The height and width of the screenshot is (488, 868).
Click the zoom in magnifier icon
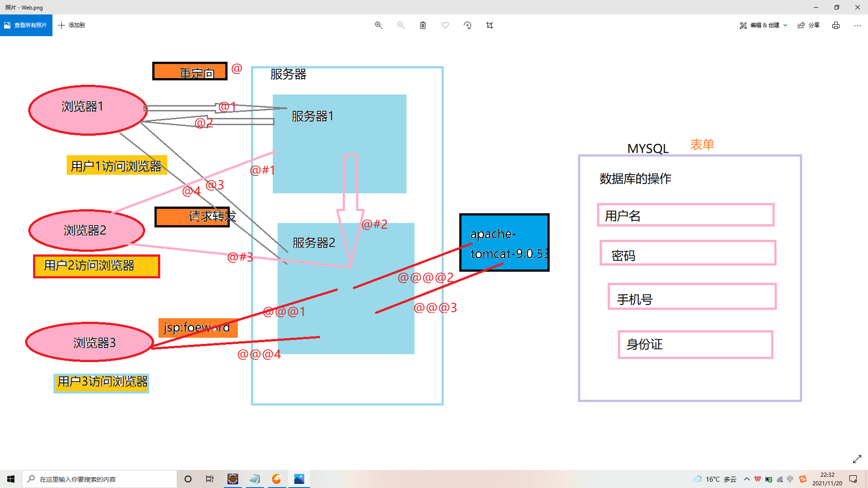(379, 25)
